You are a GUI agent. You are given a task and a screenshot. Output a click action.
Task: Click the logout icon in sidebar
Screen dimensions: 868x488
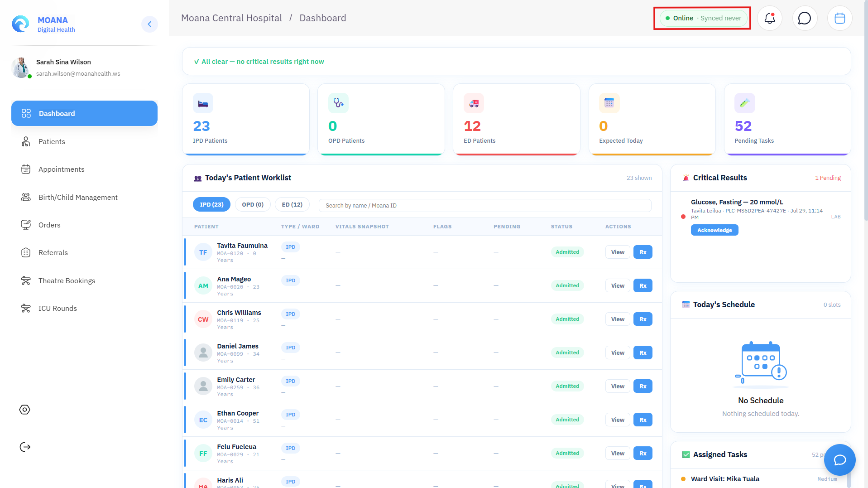pos(25,447)
